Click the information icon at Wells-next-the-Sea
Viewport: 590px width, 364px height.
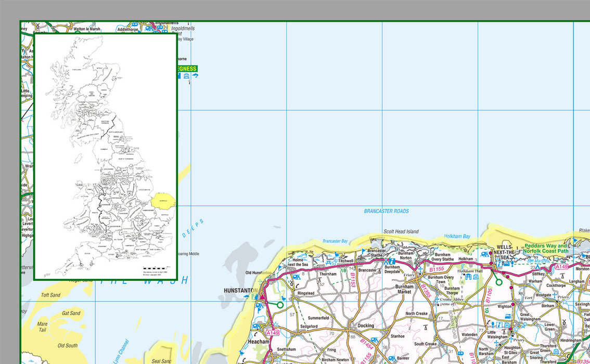point(499,263)
